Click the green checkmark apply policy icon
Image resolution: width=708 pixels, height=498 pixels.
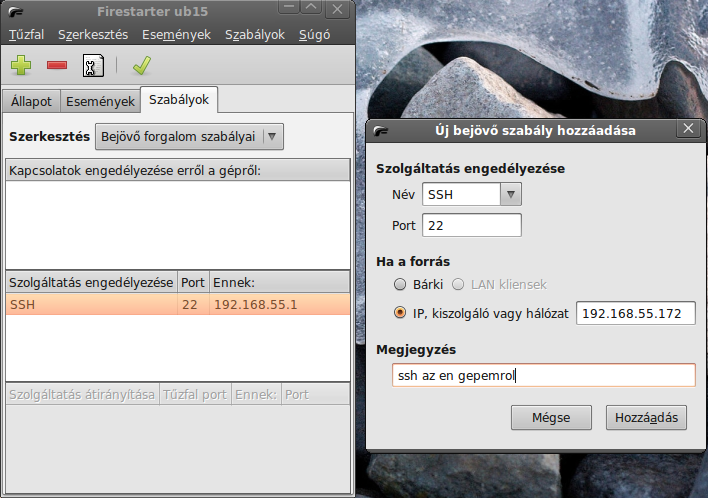pyautogui.click(x=141, y=66)
